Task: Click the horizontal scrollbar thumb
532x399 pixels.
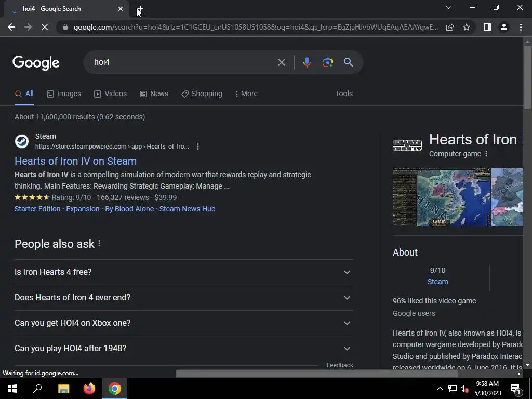Action: [x=316, y=374]
